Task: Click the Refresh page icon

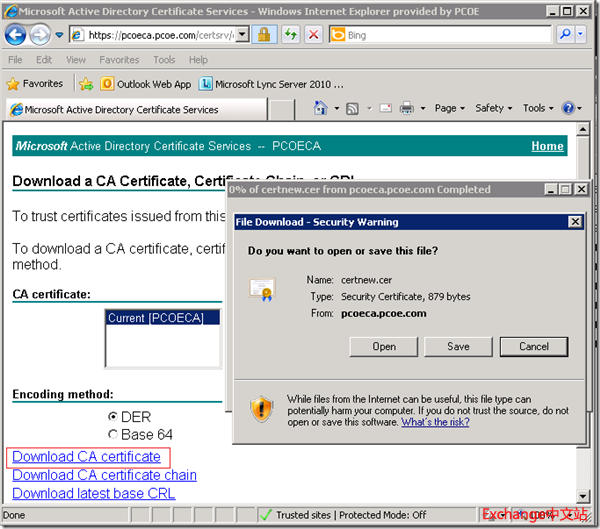Action: coord(291,35)
